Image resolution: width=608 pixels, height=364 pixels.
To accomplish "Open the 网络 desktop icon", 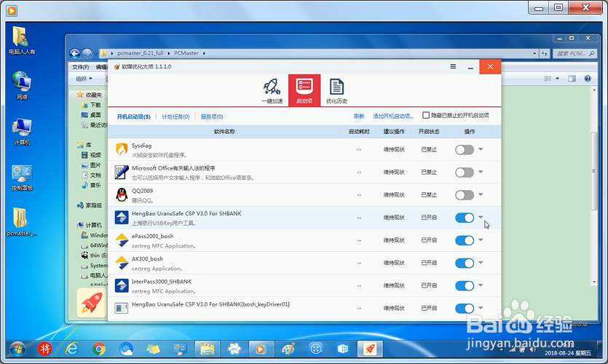I will pyautogui.click(x=21, y=85).
